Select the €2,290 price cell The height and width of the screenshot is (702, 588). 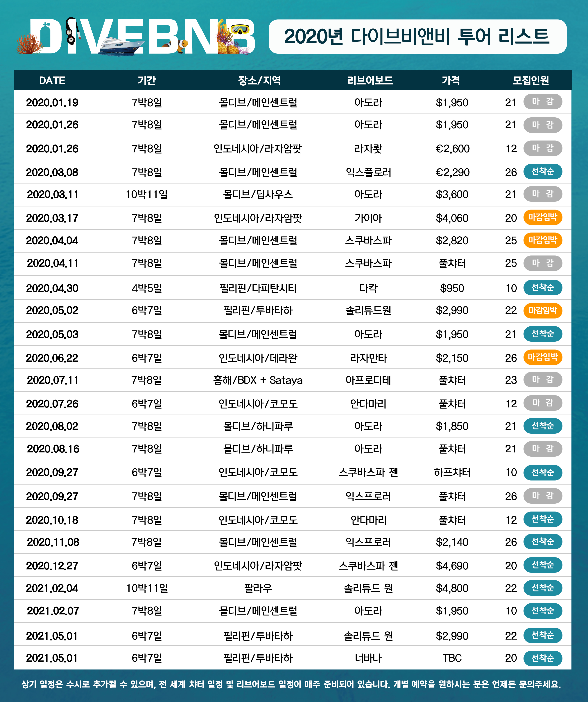tap(452, 172)
